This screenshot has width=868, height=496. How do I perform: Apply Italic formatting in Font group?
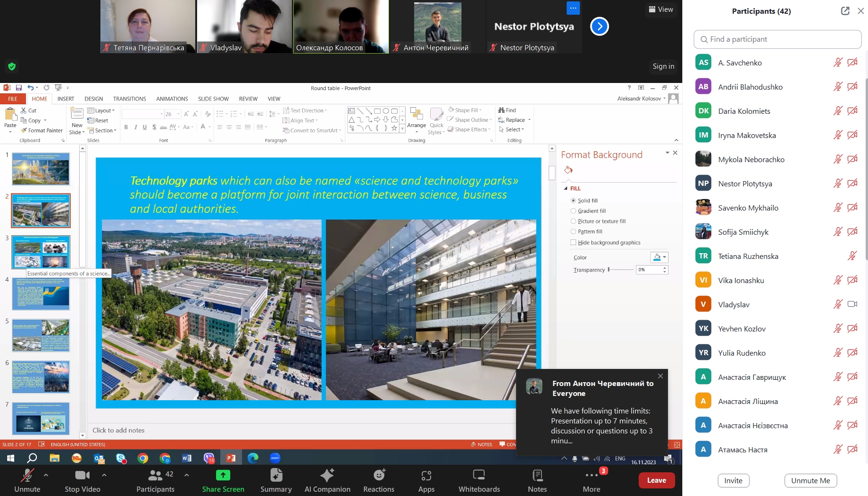[x=136, y=127]
